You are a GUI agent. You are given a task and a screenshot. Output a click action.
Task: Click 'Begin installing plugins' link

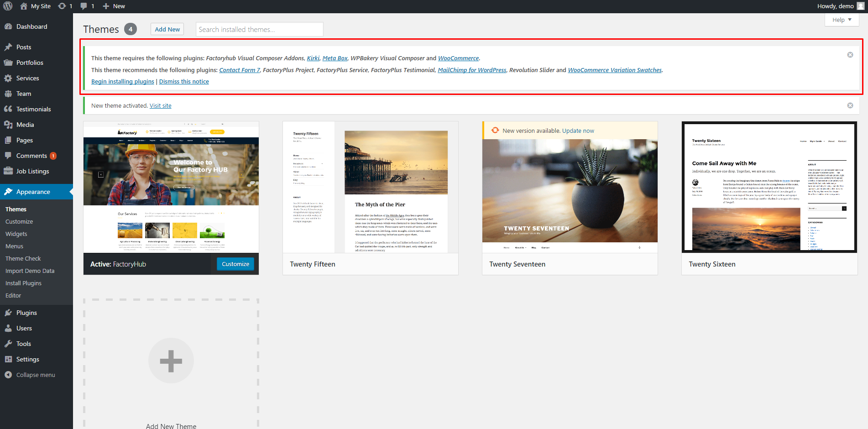click(x=122, y=82)
